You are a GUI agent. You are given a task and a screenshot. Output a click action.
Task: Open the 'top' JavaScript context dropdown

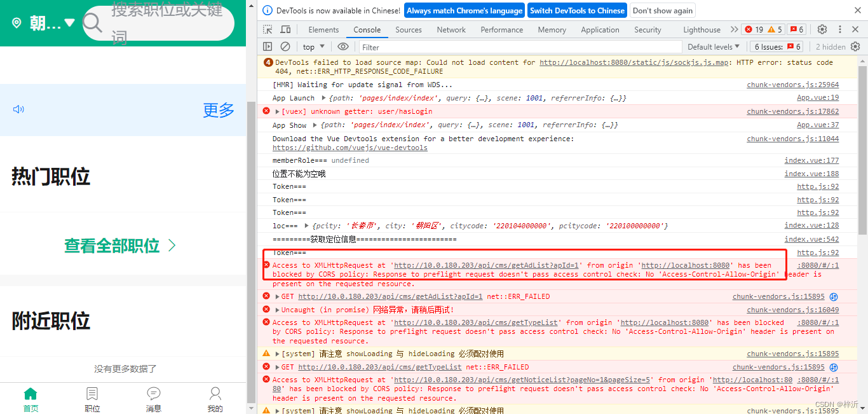(313, 46)
